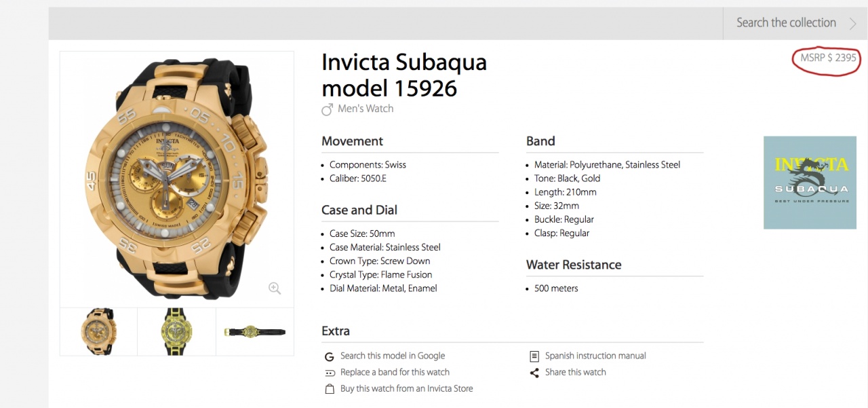Viewport: 868px width, 408px height.
Task: Click the shopping bag store icon
Action: (x=330, y=389)
